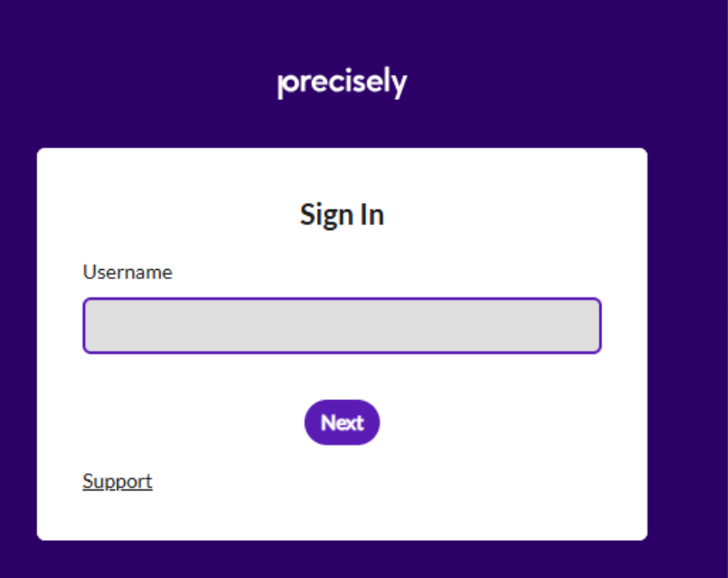Get help via underlined Support text

pyautogui.click(x=117, y=482)
